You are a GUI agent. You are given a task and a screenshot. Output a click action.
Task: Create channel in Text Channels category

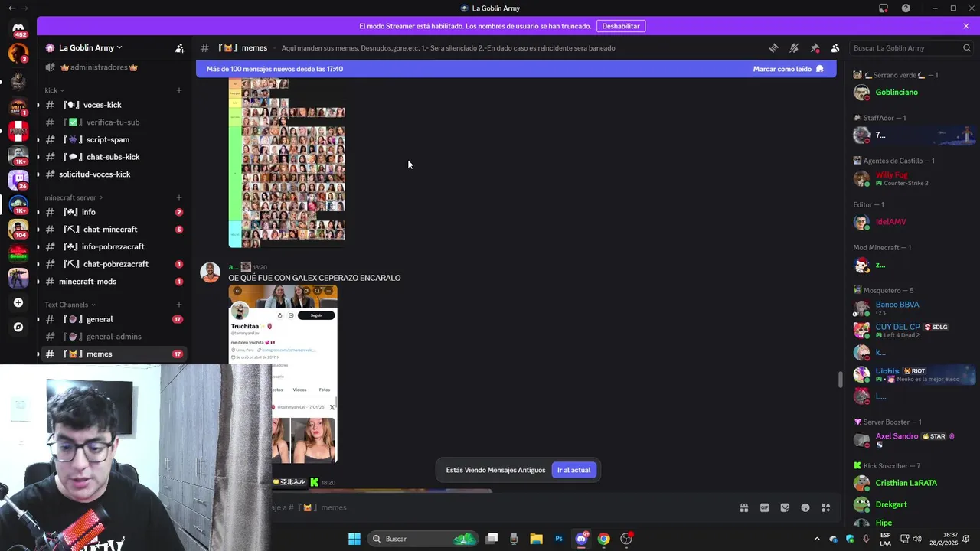click(179, 305)
